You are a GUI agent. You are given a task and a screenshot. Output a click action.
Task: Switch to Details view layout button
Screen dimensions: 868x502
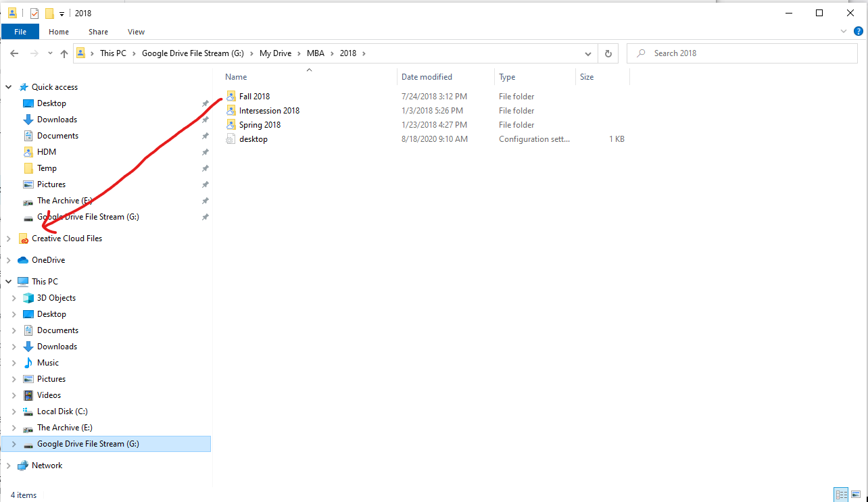pyautogui.click(x=841, y=495)
